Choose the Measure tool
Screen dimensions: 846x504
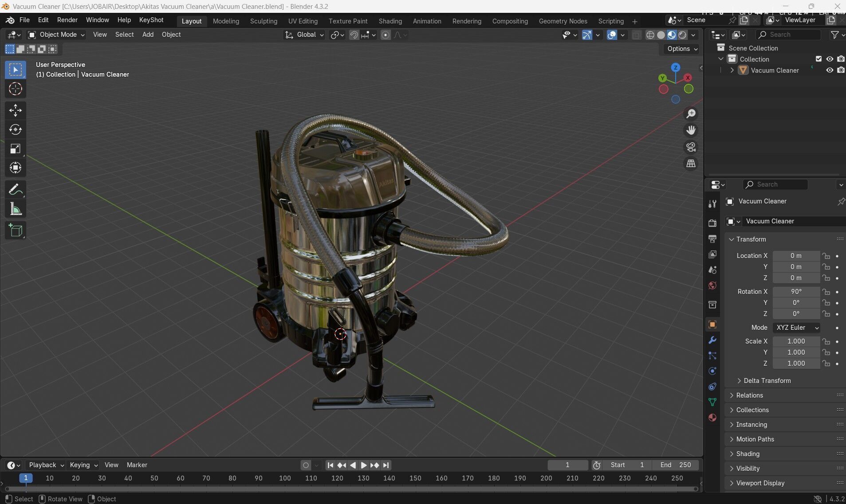click(x=16, y=209)
